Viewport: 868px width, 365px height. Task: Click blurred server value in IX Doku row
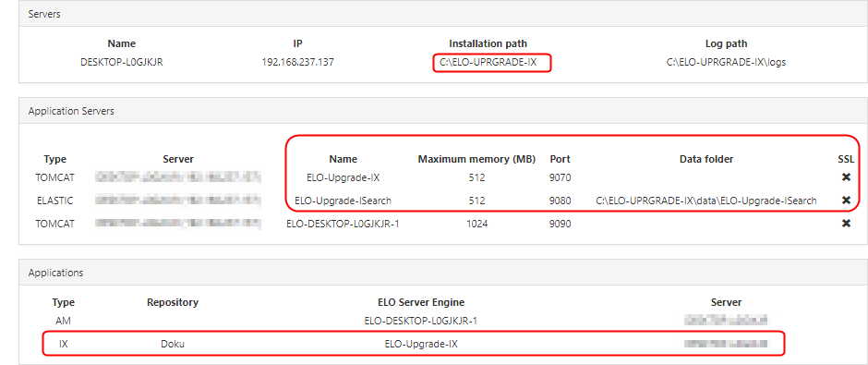click(x=727, y=344)
